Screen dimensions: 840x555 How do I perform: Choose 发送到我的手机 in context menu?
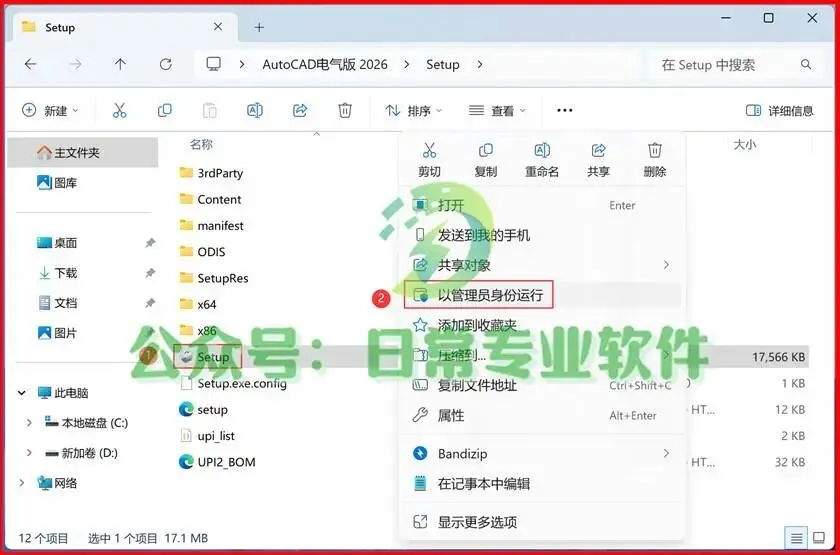542,235
